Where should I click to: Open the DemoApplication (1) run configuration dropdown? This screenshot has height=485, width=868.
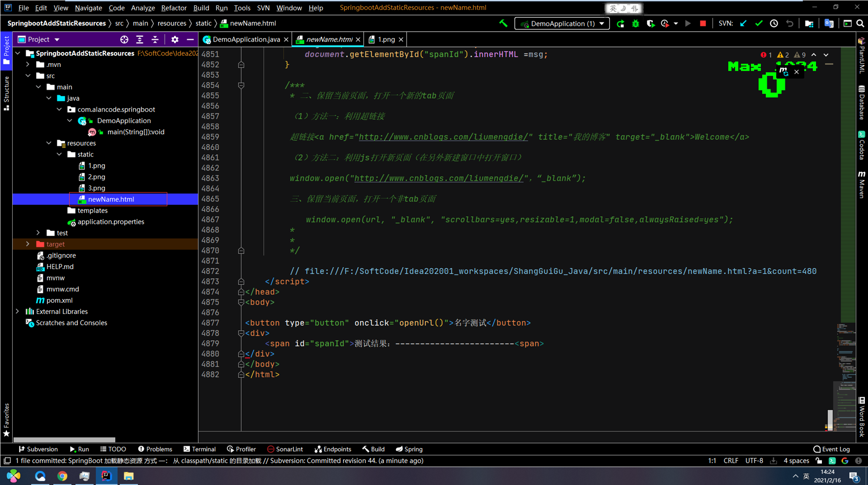pyautogui.click(x=562, y=24)
